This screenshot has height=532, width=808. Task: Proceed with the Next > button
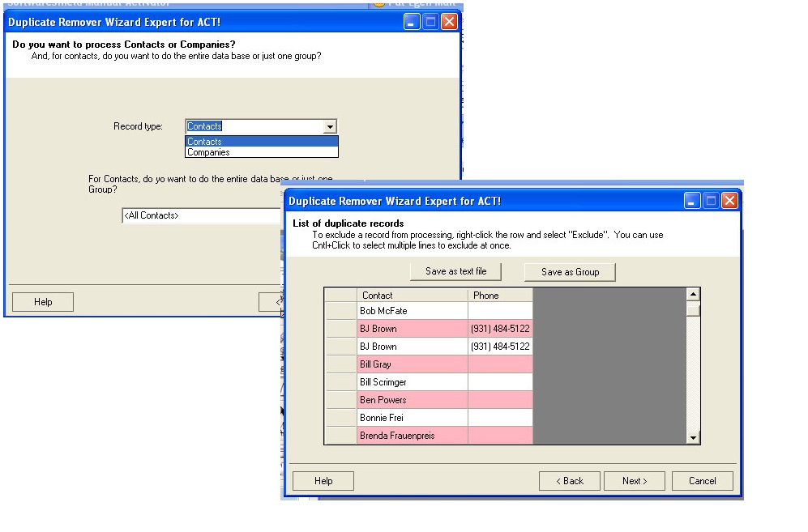[x=635, y=481]
